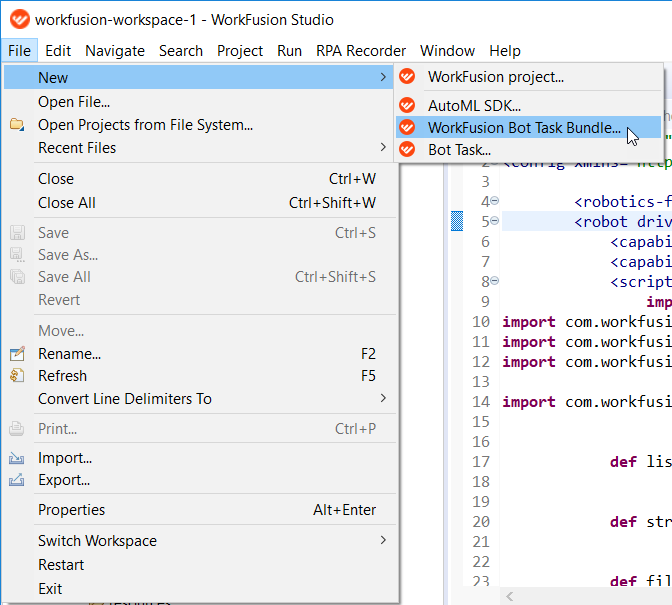Collapse the code fold at line 4
The image size is (672, 605).
tap(494, 201)
